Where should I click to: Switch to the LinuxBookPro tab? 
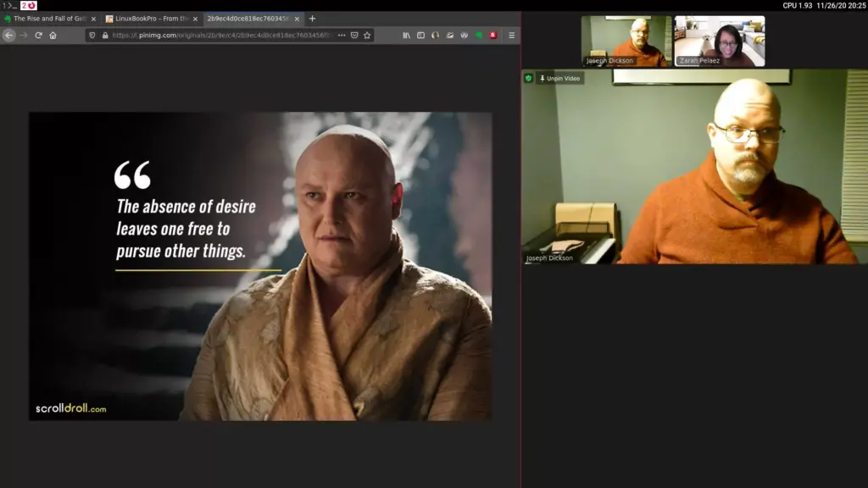coord(151,19)
